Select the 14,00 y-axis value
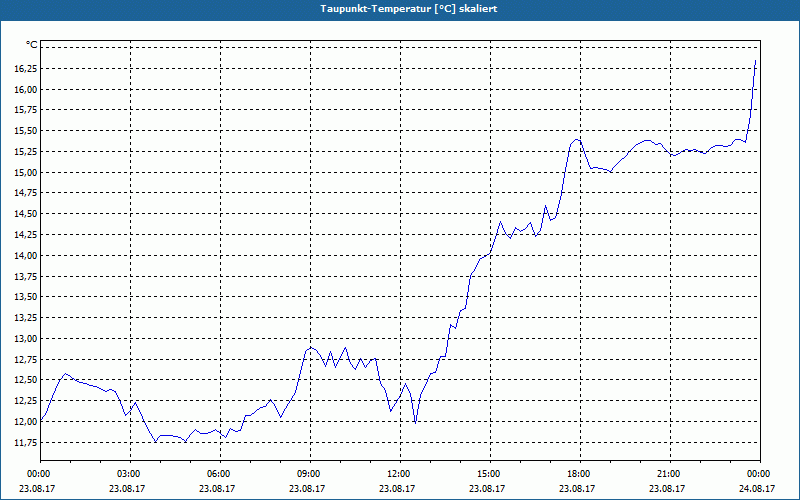800x500 pixels. 26,256
